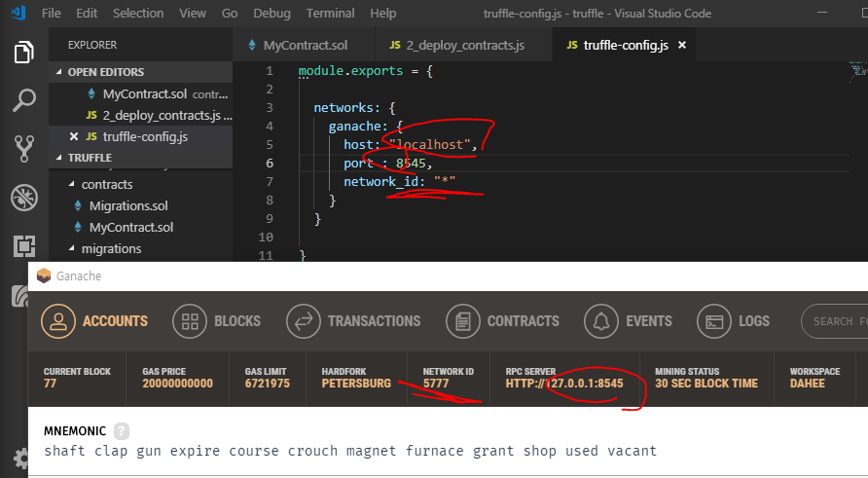This screenshot has height=478, width=868.
Task: Open the Debug menu
Action: click(271, 14)
